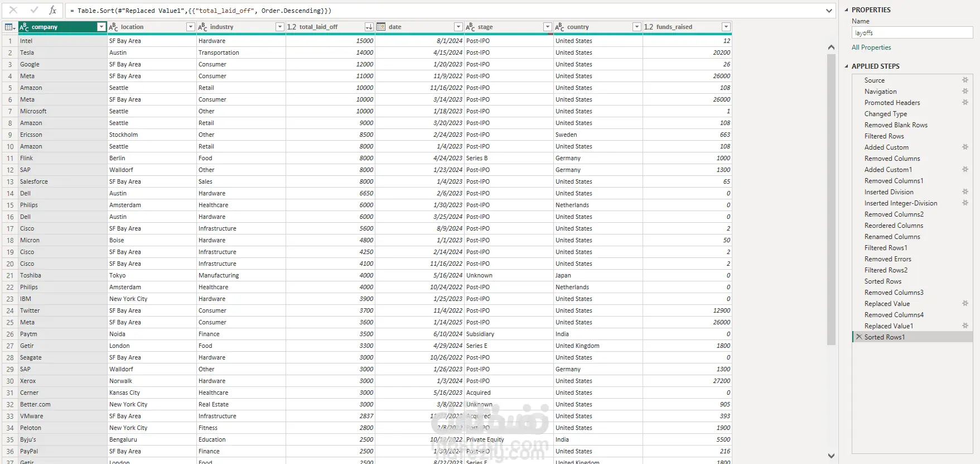The height and width of the screenshot is (464, 980).
Task: Click the scroll down arrow of data grid
Action: [x=831, y=456]
